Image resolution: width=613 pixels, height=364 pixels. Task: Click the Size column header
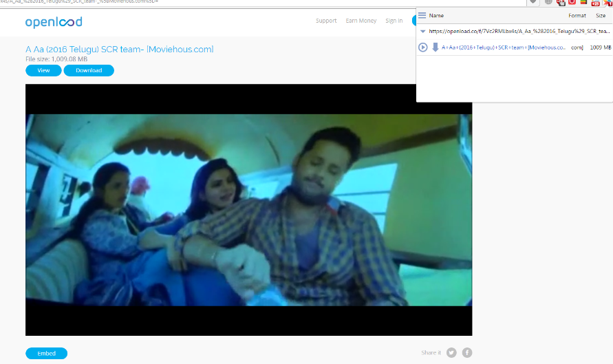point(601,16)
